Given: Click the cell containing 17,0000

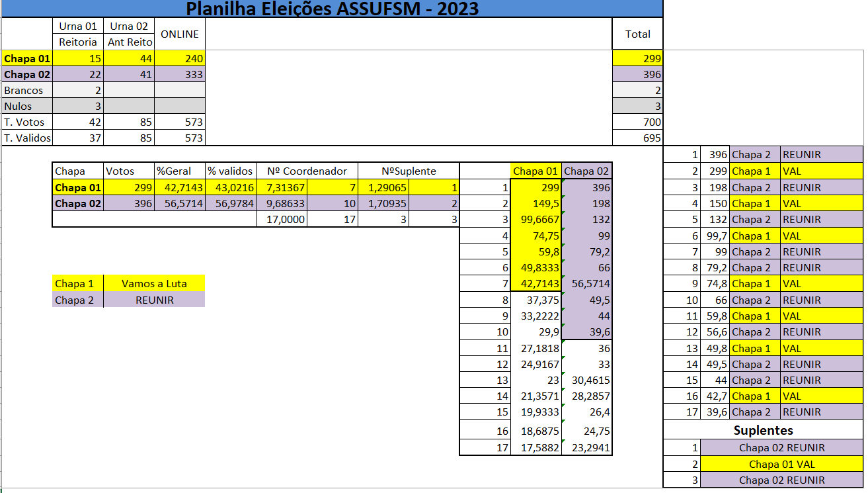Looking at the screenshot, I should 282,219.
